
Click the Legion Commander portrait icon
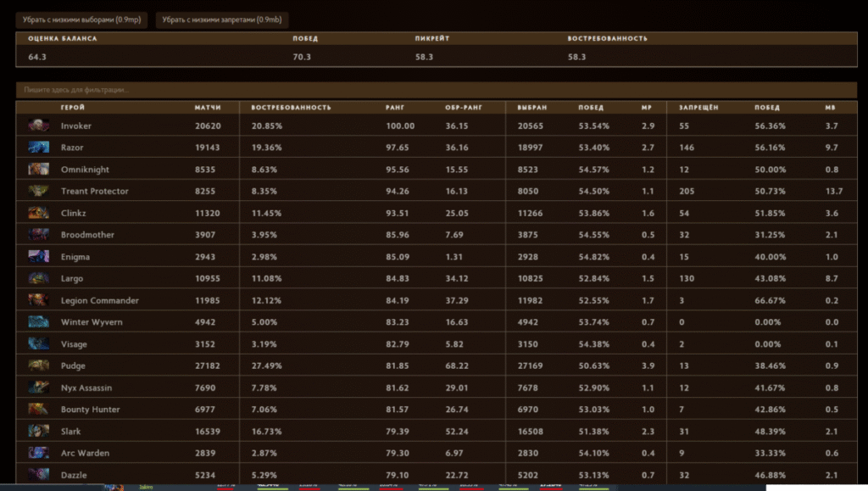point(38,300)
